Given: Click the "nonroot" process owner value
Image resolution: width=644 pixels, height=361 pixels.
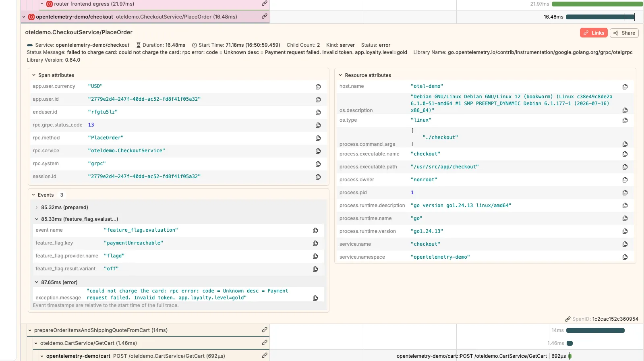Looking at the screenshot, I should pyautogui.click(x=424, y=180).
